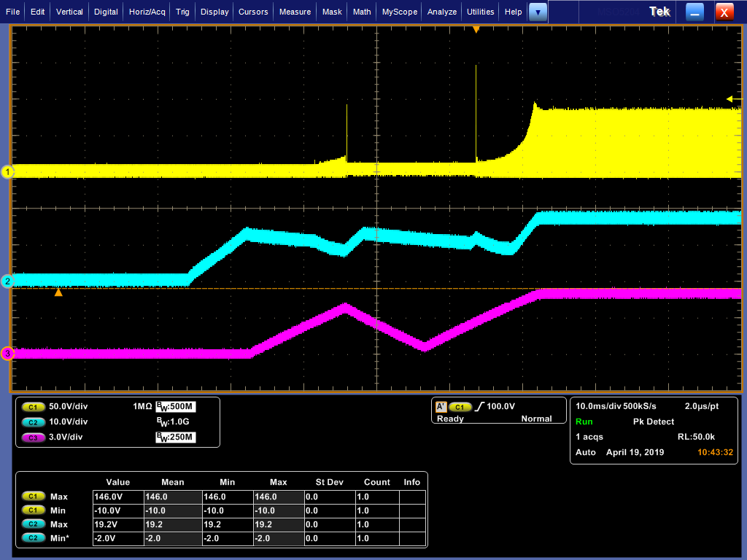This screenshot has width=747, height=560.
Task: Click the Normal trigger mode text
Action: (x=536, y=419)
